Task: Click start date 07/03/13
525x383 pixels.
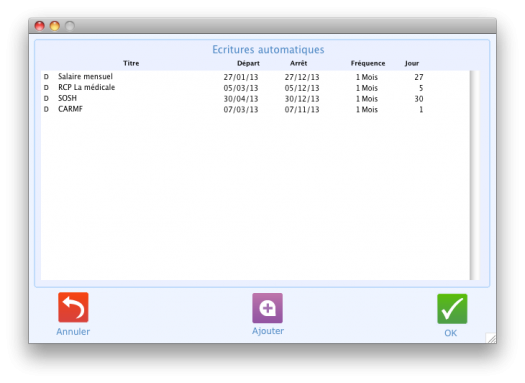Action: pyautogui.click(x=241, y=109)
